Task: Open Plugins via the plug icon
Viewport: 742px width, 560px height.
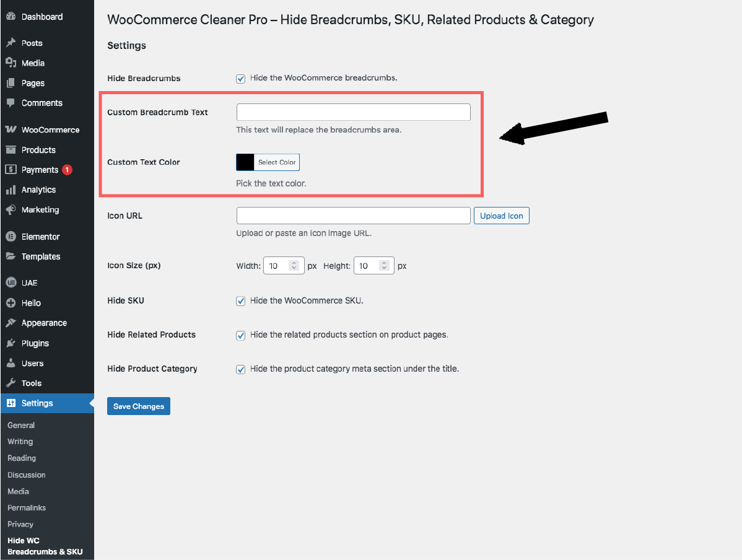Action: click(x=11, y=343)
